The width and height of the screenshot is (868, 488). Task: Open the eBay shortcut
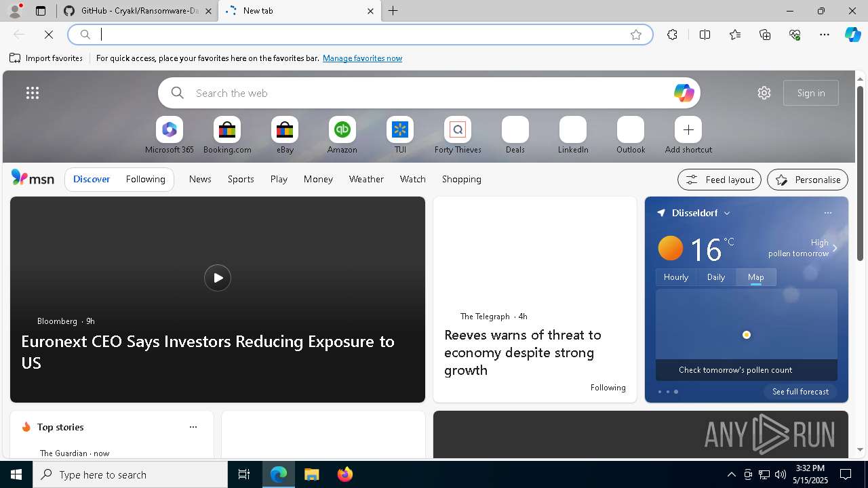point(285,136)
